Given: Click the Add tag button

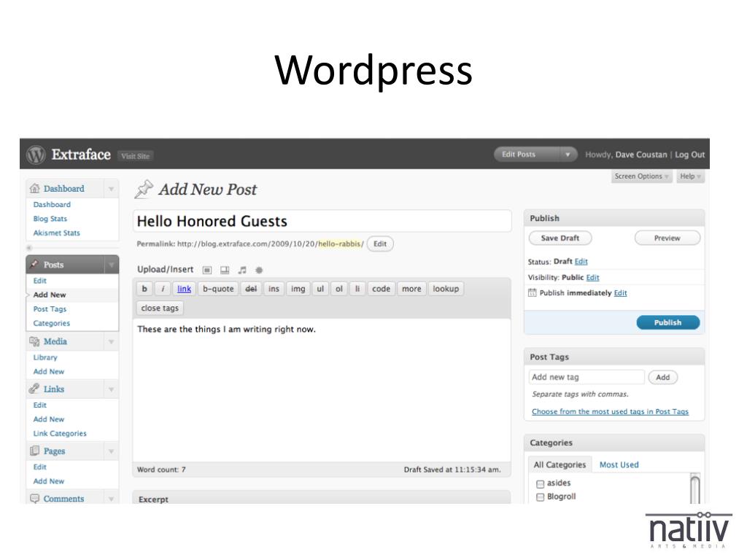Looking at the screenshot, I should point(662,377).
